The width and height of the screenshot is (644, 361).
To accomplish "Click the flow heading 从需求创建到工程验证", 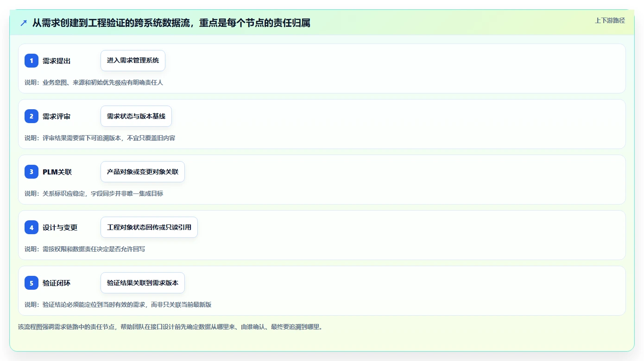I will [x=171, y=23].
